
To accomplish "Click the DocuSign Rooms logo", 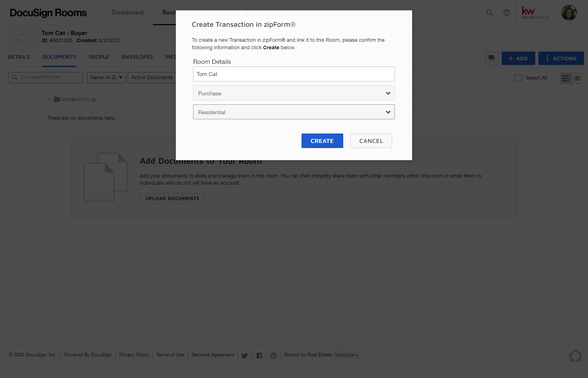I will 48,13.
